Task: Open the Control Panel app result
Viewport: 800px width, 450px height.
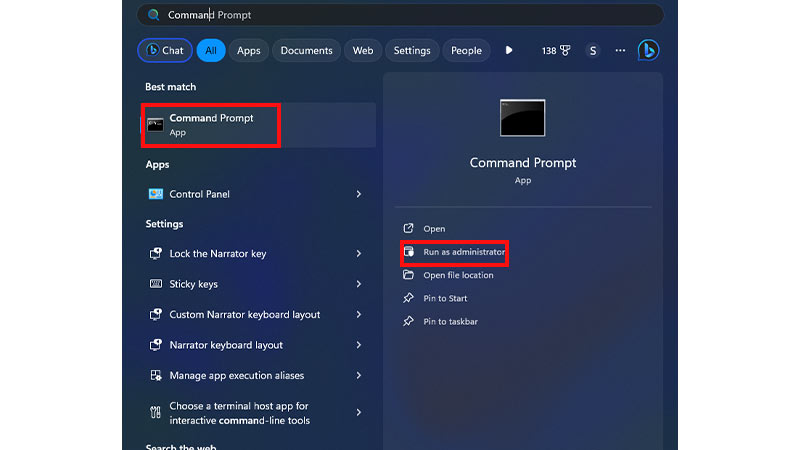Action: point(258,194)
